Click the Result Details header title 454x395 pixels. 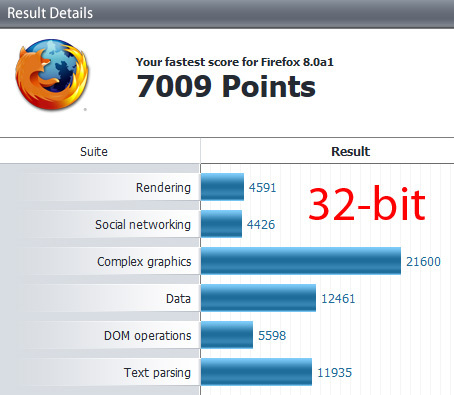coord(50,13)
